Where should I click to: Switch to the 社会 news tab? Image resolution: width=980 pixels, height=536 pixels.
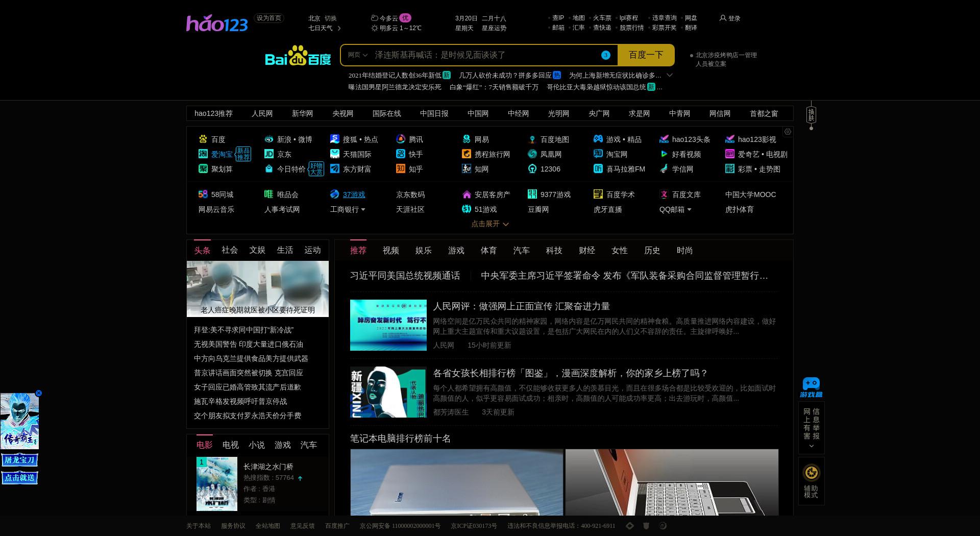230,250
